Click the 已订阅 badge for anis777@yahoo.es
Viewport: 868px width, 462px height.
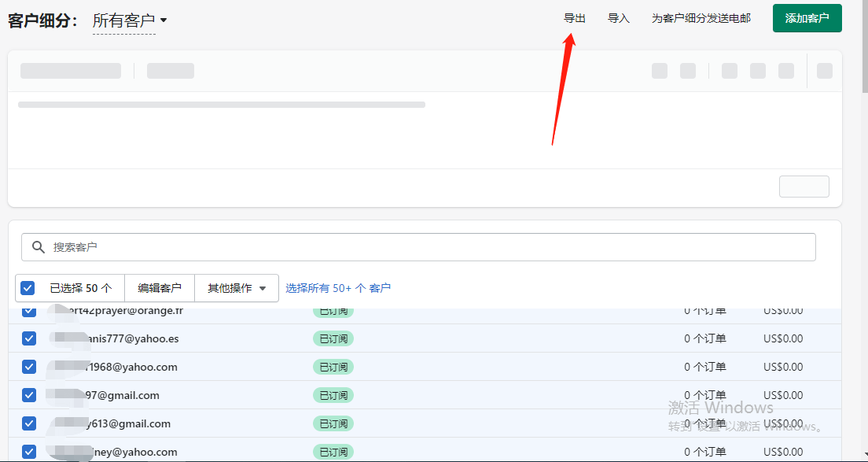point(333,338)
